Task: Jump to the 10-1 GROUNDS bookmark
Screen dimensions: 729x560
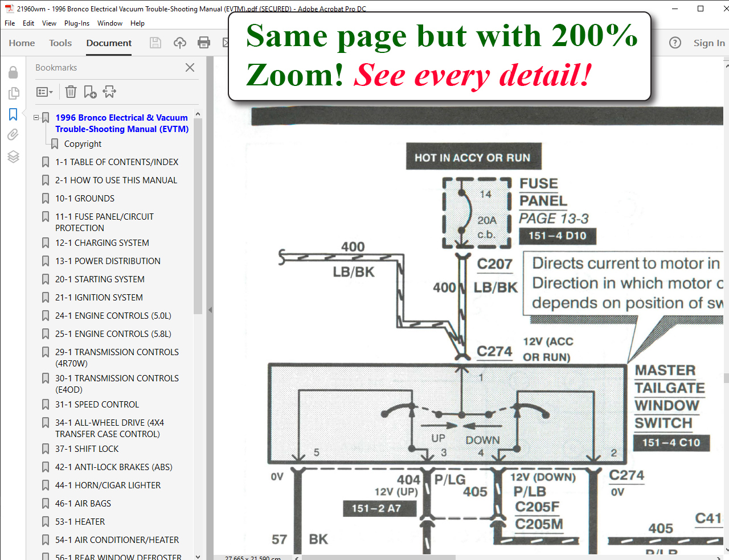Action: pos(85,199)
